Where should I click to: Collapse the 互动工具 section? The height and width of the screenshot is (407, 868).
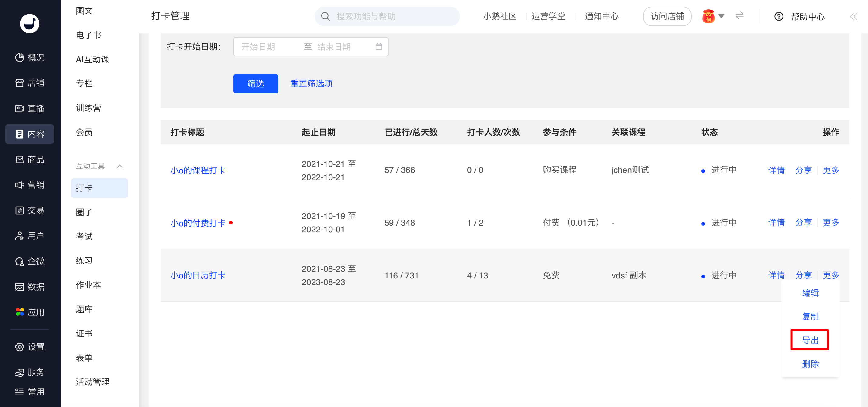coord(120,166)
